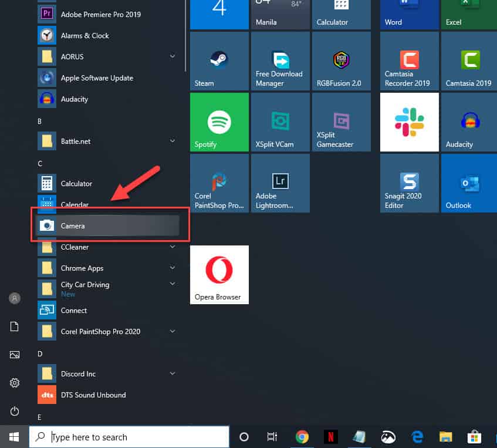
Task: Open Alarms & Clock app
Action: 108,36
